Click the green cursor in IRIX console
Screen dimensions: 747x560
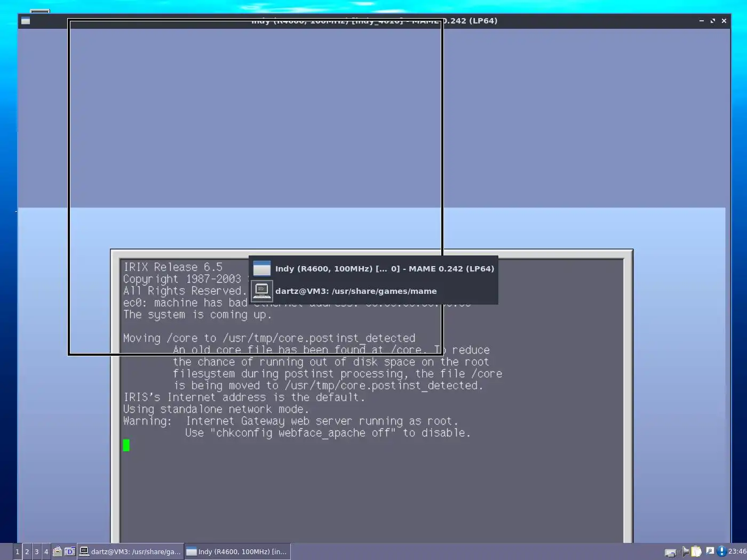pyautogui.click(x=126, y=445)
